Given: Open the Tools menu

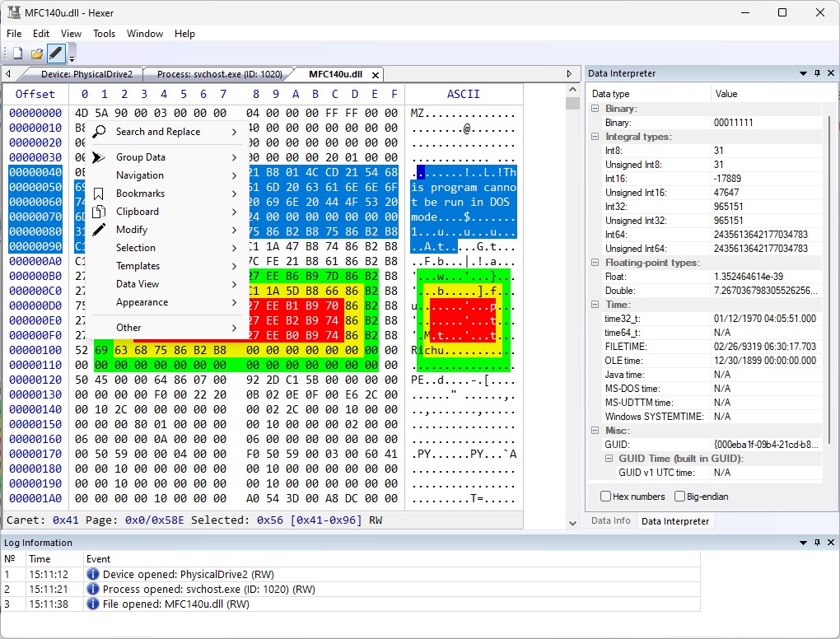Looking at the screenshot, I should pyautogui.click(x=104, y=34).
